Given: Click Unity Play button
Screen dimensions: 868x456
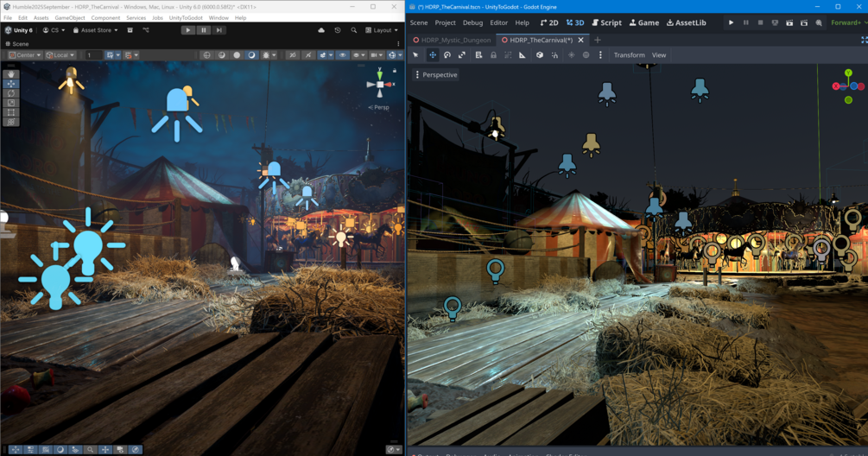Looking at the screenshot, I should point(188,30).
